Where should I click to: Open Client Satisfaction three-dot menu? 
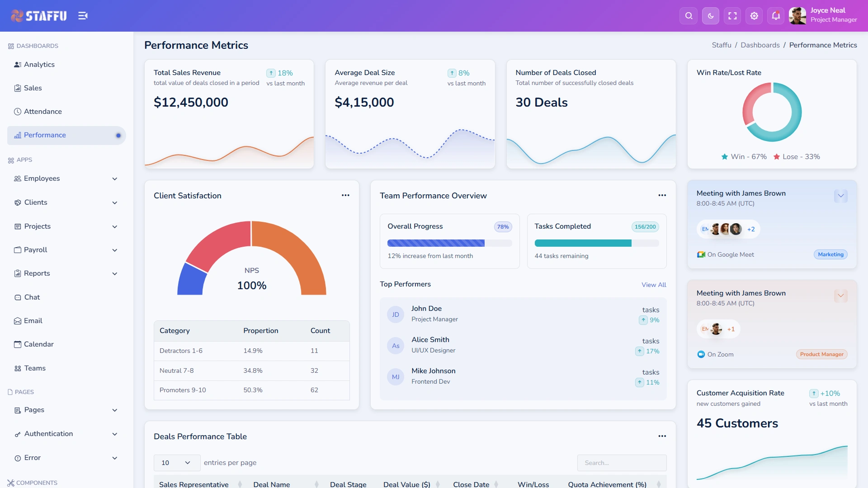345,195
